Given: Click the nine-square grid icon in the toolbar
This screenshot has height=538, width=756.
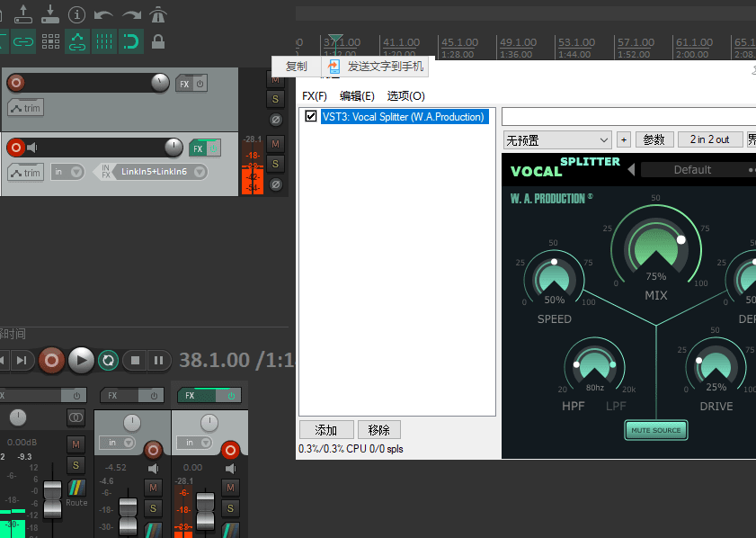Looking at the screenshot, I should pyautogui.click(x=50, y=41).
